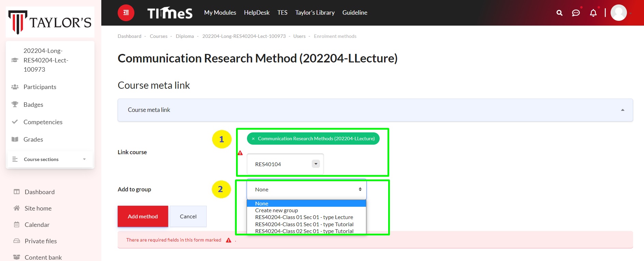
Task: Click the red sidebar toggle hamburger button
Action: [x=126, y=13]
